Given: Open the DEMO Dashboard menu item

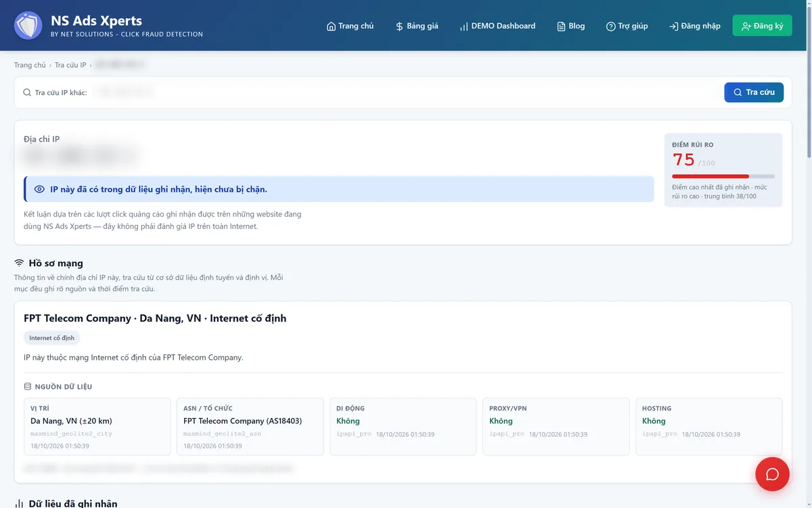Looking at the screenshot, I should click(497, 26).
